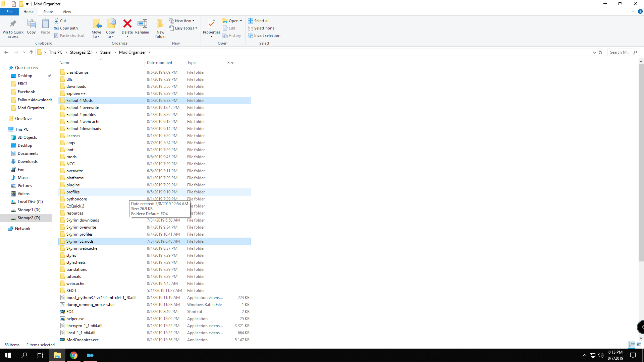The width and height of the screenshot is (644, 362).
Task: Switch to Details view icon
Action: [632, 345]
